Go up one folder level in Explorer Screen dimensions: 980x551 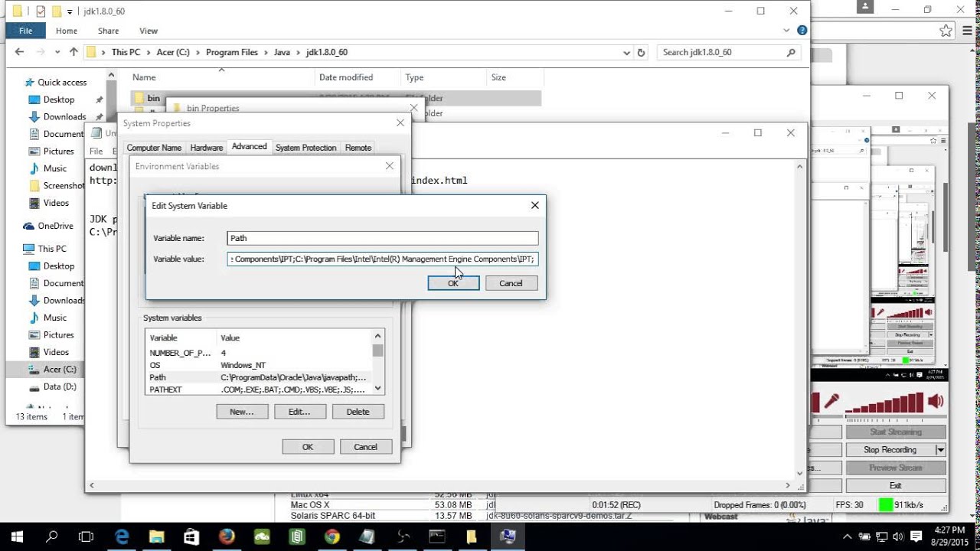point(73,52)
